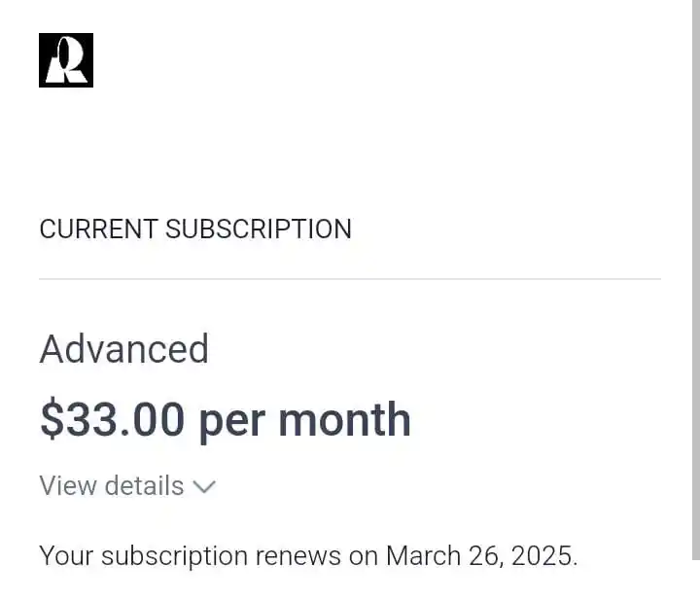The height and width of the screenshot is (600, 700).
Task: Click the Advanced plan name
Action: (x=124, y=349)
